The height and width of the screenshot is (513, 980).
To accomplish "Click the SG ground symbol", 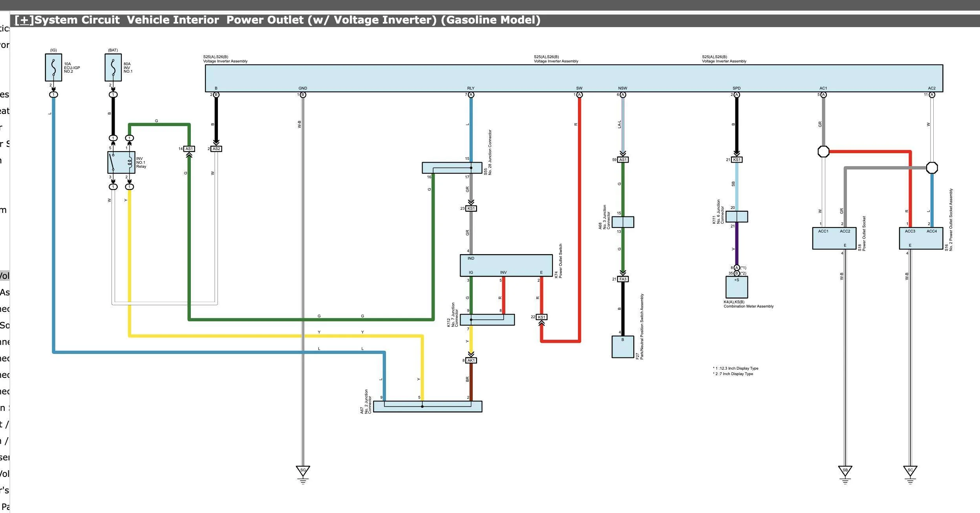I will 302,469.
